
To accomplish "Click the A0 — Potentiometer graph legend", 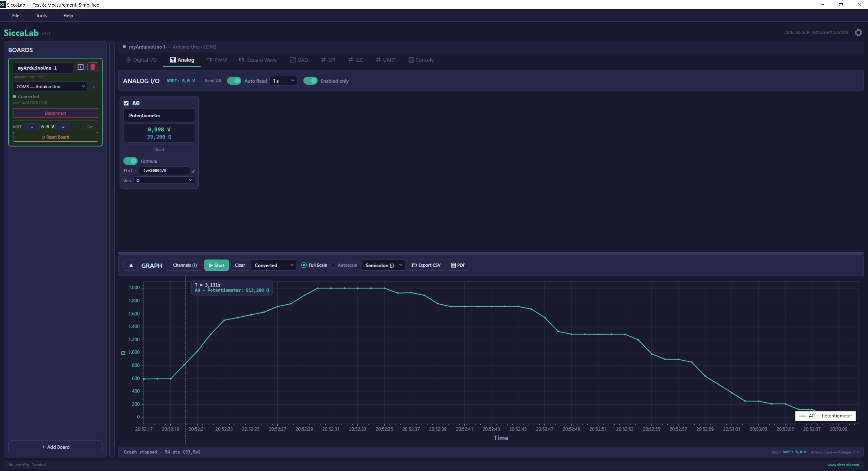I will pos(826,416).
